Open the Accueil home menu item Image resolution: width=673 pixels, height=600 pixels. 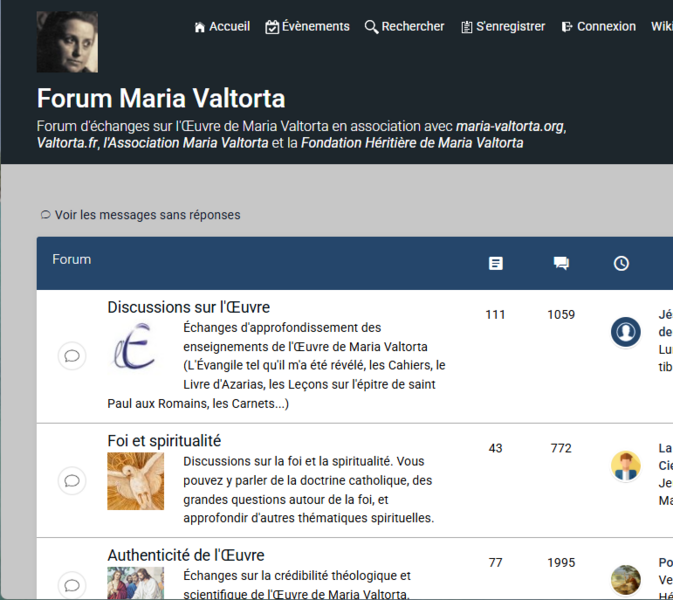[222, 27]
